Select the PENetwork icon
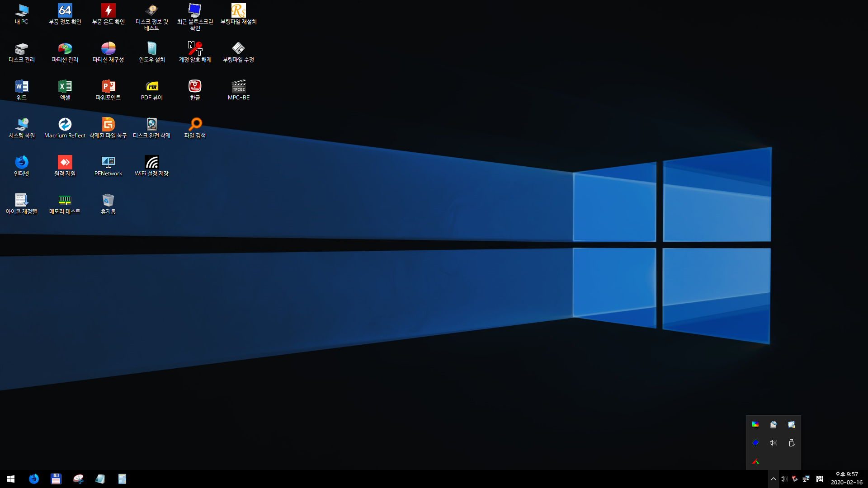 coord(108,166)
